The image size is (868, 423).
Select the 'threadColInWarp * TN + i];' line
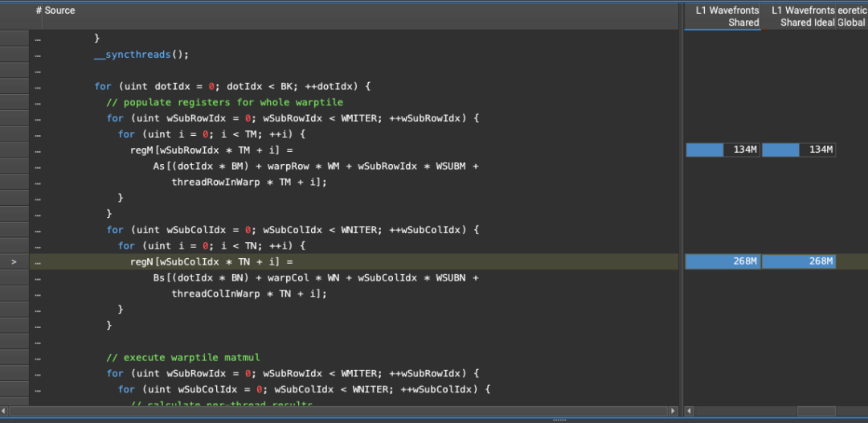(249, 294)
